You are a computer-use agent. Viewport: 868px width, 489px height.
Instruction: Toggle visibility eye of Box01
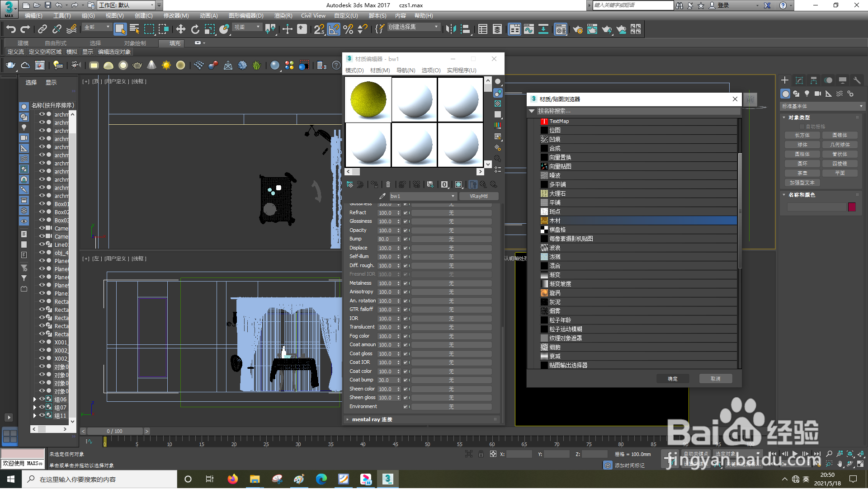[x=42, y=204]
